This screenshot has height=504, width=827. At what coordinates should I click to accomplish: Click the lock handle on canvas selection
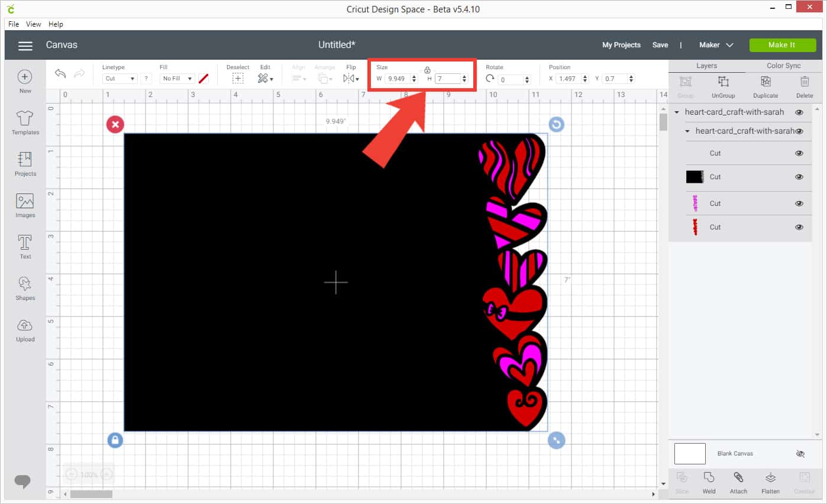click(x=115, y=440)
